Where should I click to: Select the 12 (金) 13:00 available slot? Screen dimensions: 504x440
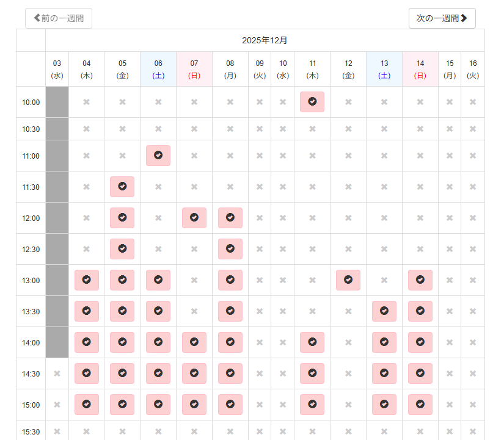click(348, 280)
